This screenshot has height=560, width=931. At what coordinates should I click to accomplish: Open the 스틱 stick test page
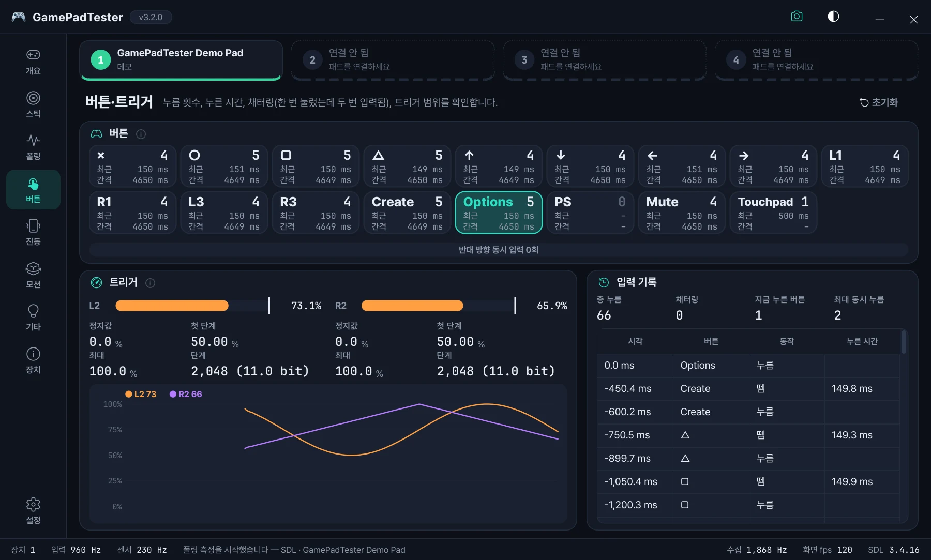(33, 104)
